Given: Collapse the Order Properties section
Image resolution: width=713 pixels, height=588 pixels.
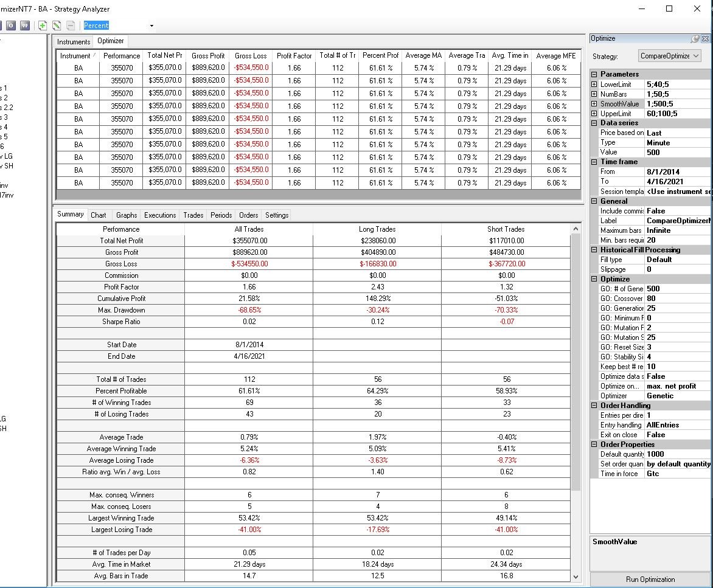Looking at the screenshot, I should pyautogui.click(x=594, y=444).
